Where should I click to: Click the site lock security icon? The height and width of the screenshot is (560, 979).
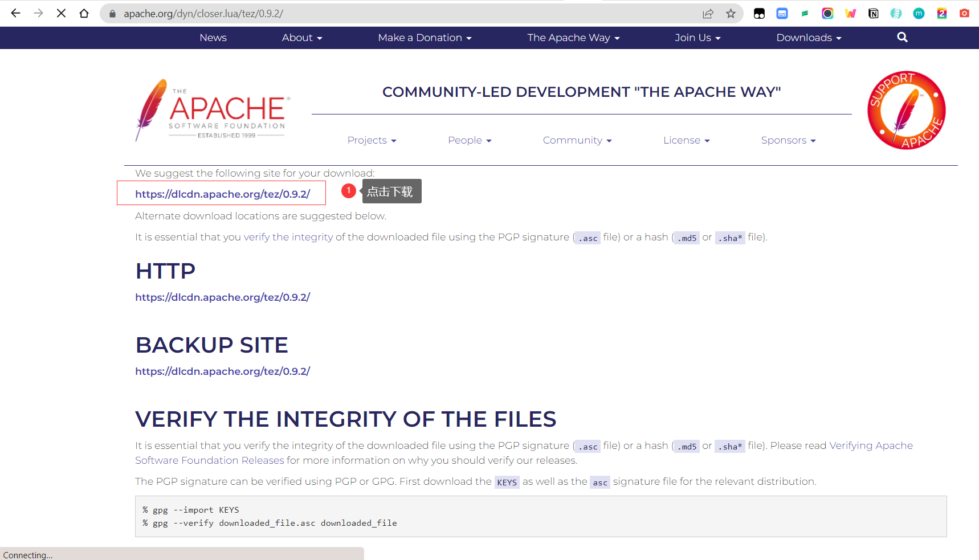click(112, 14)
